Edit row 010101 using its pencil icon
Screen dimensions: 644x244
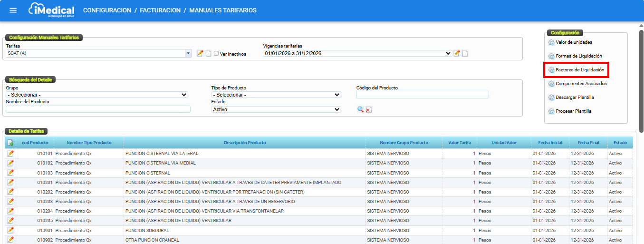click(10, 154)
